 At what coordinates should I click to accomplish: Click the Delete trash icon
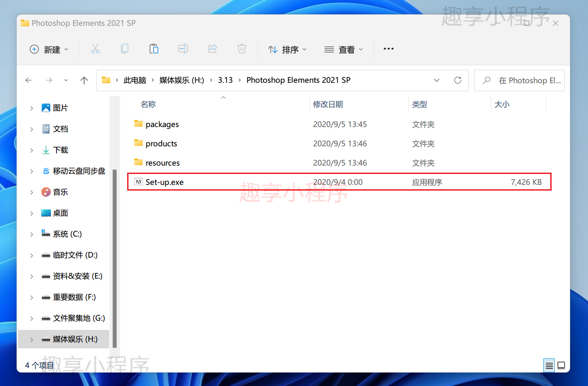click(242, 49)
